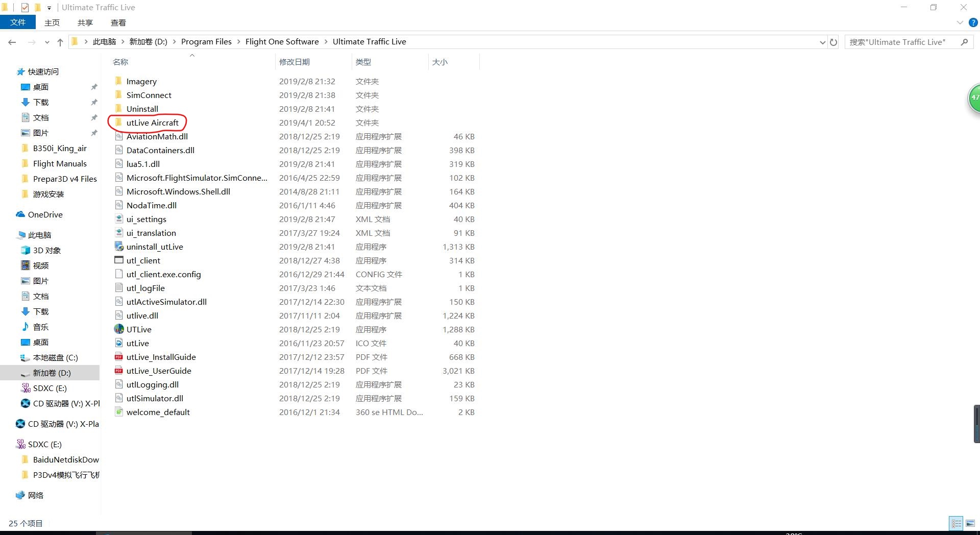Select the SimConnect folder icon
The height and width of the screenshot is (535, 980).
119,95
